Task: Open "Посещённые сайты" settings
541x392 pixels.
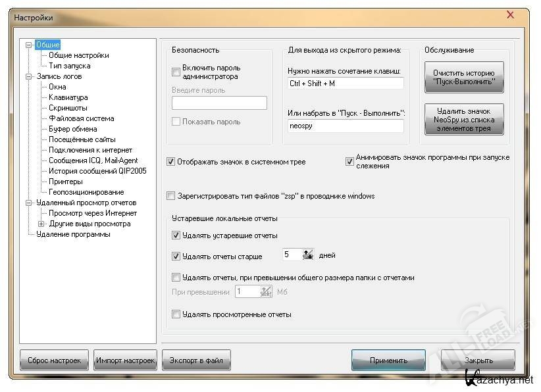Action: (82, 139)
